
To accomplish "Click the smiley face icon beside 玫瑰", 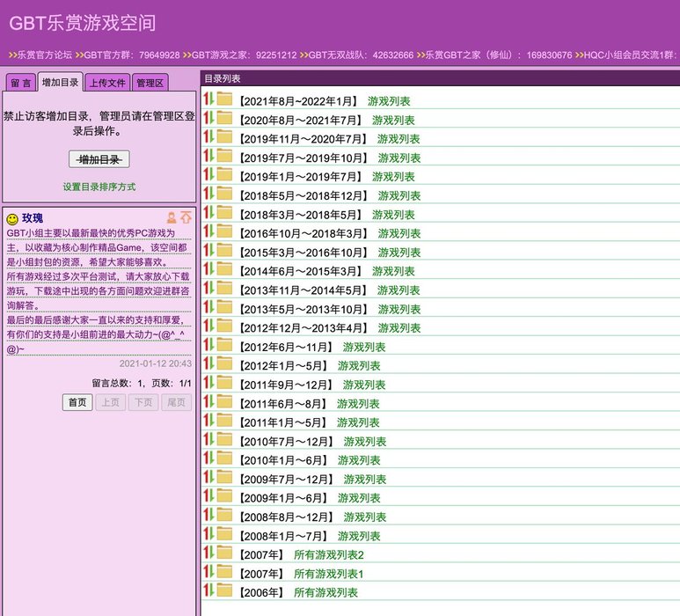I will [x=12, y=218].
